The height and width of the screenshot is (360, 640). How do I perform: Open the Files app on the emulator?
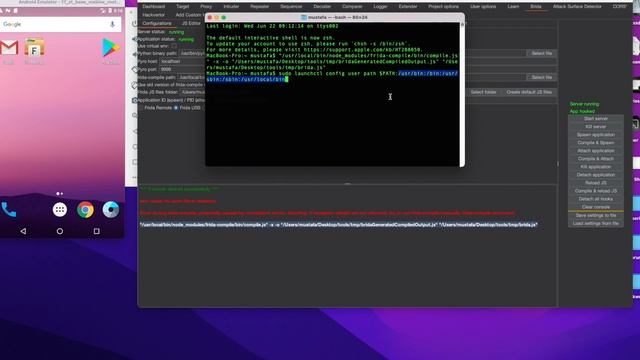[34, 48]
